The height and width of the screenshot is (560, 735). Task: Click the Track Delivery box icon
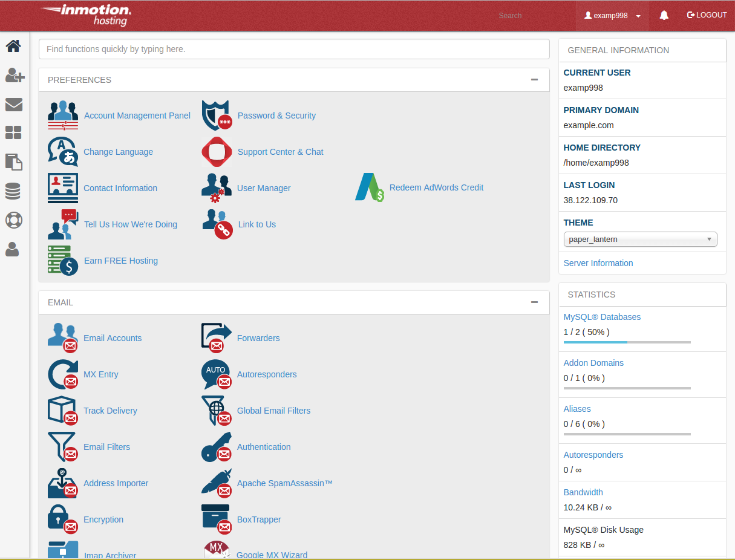tap(63, 411)
